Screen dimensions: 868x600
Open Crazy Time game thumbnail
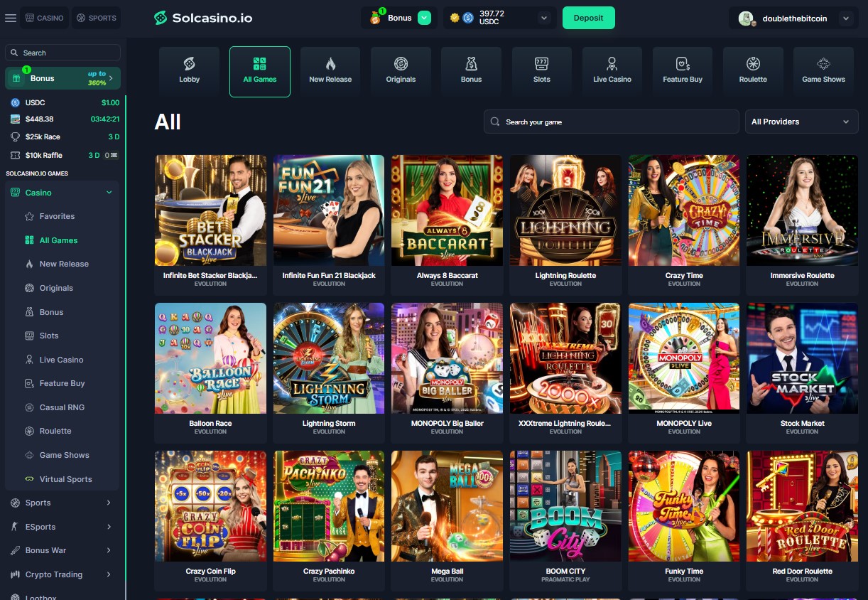pos(684,210)
